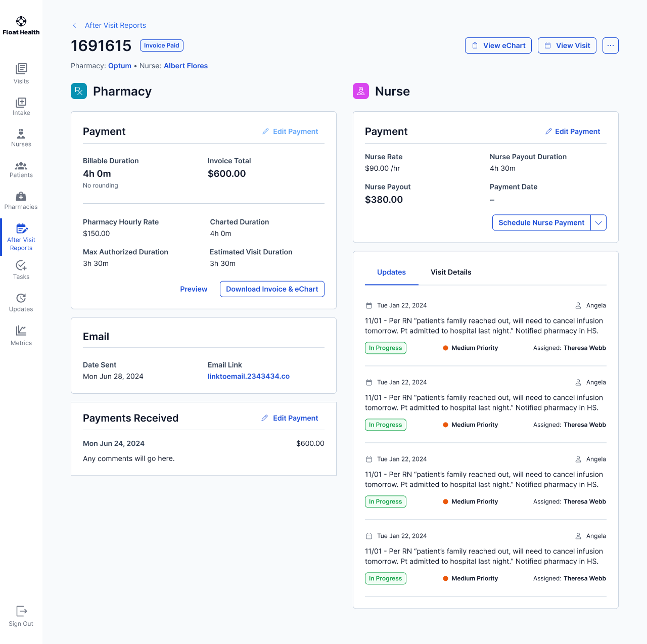Click the Sign Out icon
This screenshot has width=647, height=644.
21,611
